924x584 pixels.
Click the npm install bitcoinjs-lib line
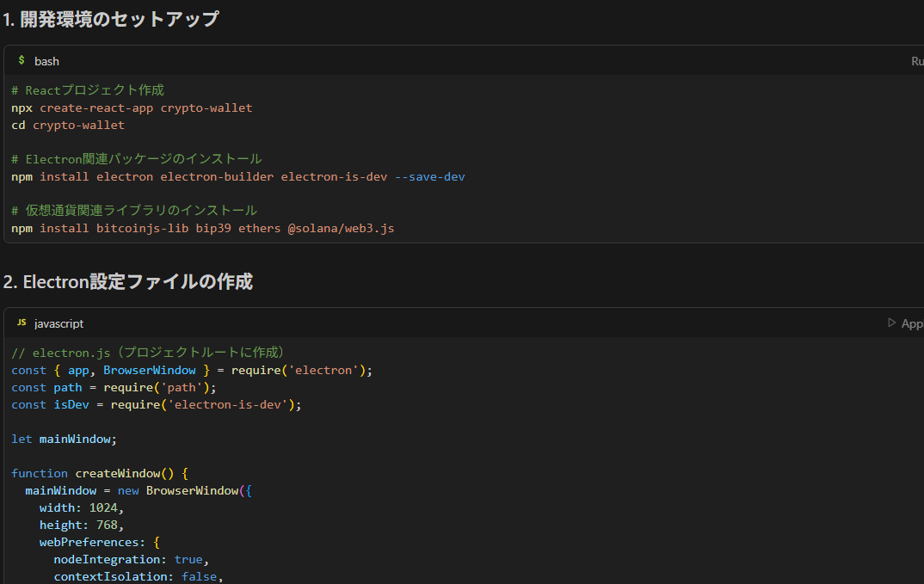click(x=203, y=228)
